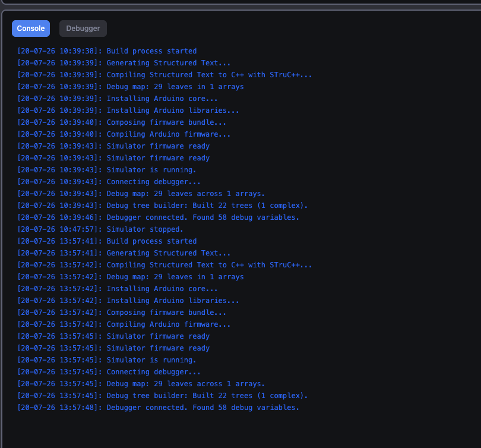Click 'Compiling Arduino firmware...' line at 13:57:42

coord(124,324)
